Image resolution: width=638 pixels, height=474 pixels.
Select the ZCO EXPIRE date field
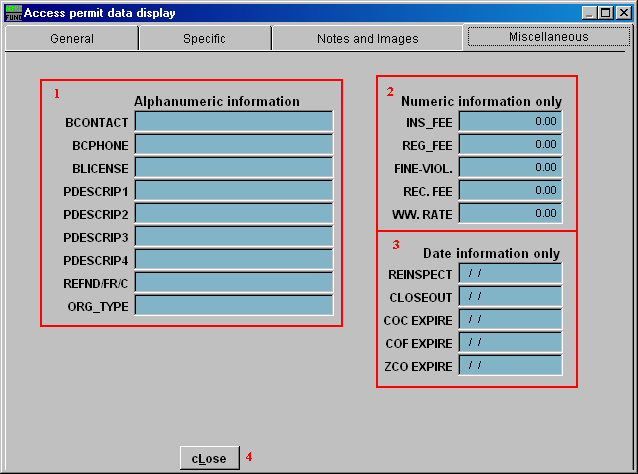pyautogui.click(x=510, y=365)
